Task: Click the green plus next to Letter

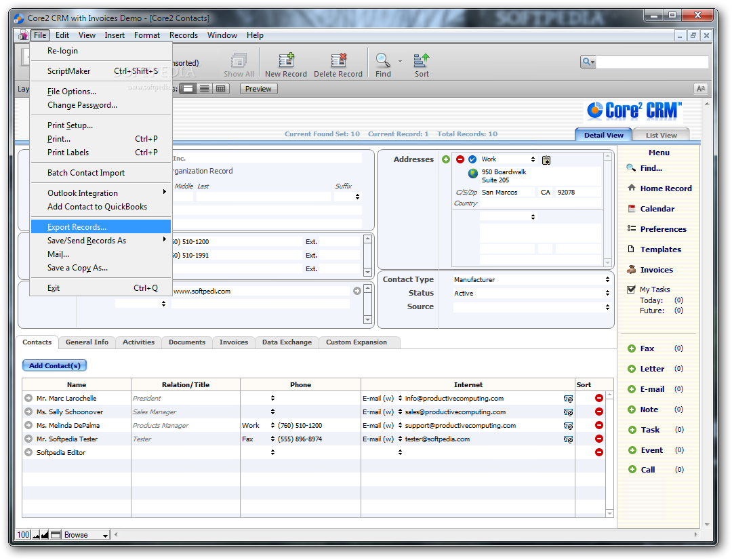Action: [632, 369]
